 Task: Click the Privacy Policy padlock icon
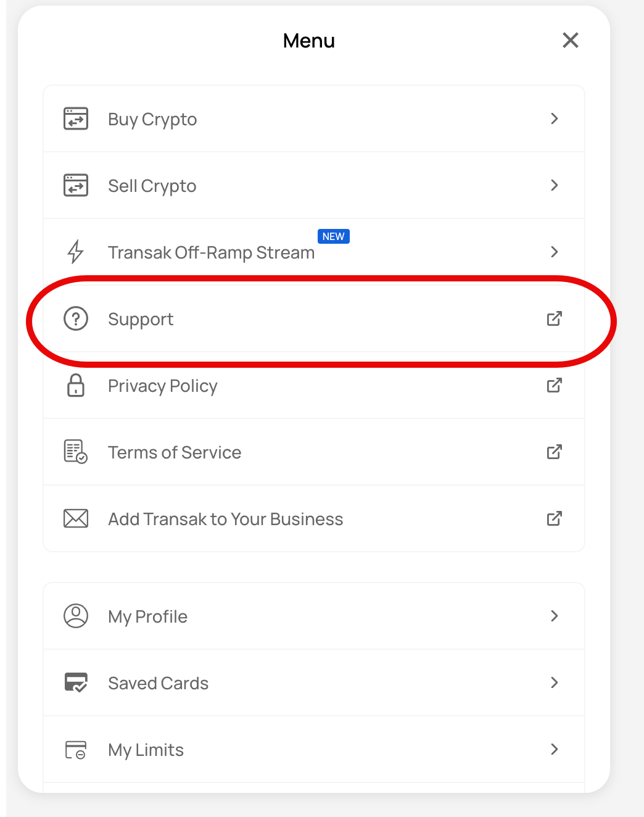click(x=76, y=385)
